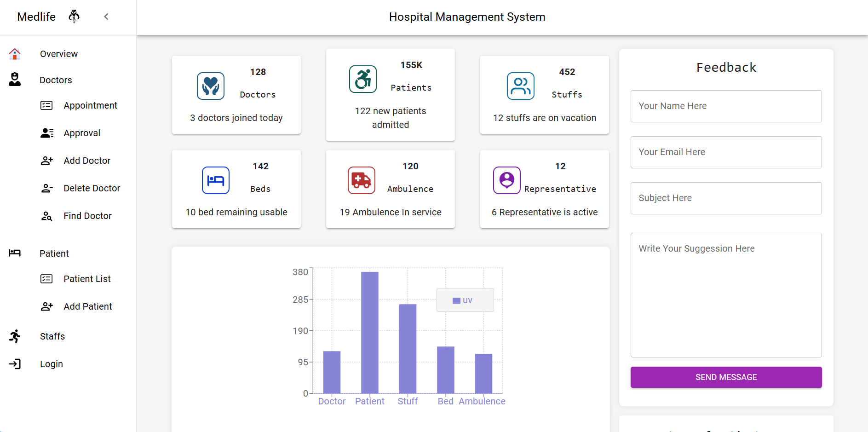
Task: Click the Appointment list icon
Action: point(46,105)
